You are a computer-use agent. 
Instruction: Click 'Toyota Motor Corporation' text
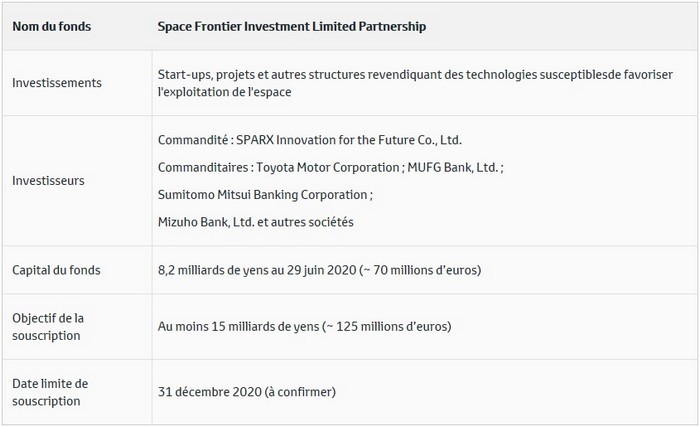pos(328,167)
